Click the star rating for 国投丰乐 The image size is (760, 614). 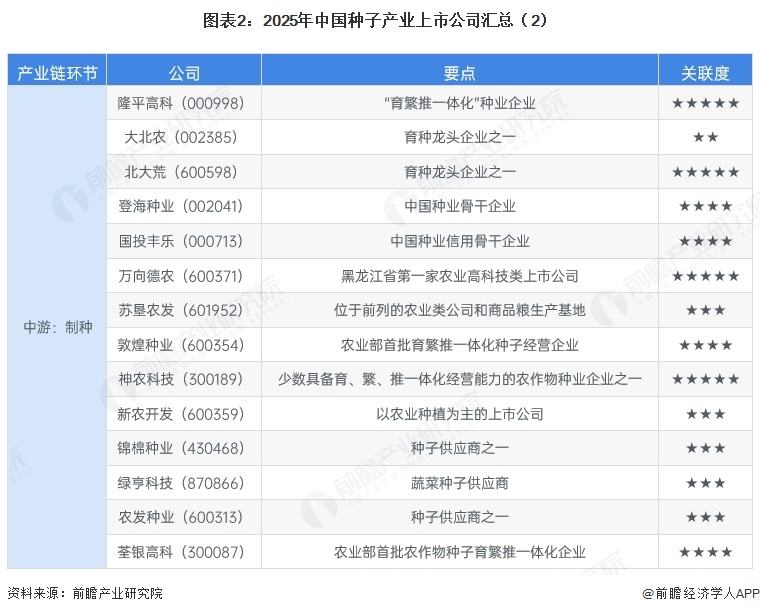tap(705, 241)
